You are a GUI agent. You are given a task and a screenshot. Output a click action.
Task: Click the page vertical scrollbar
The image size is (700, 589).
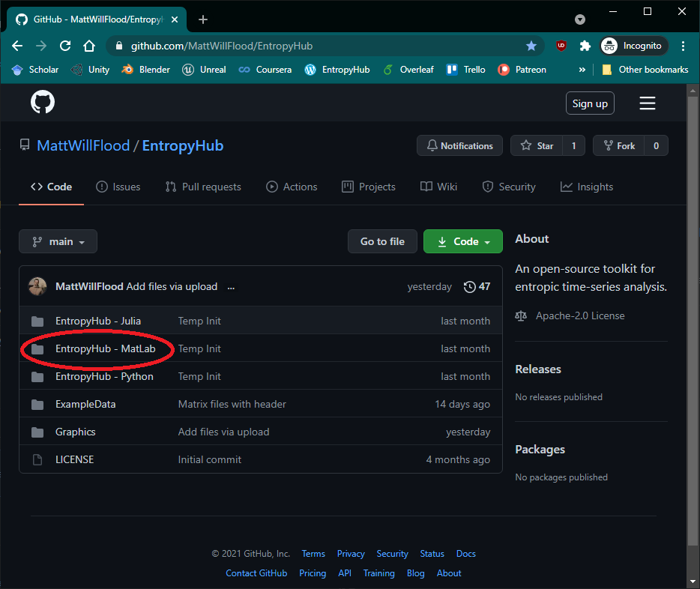tap(693, 321)
